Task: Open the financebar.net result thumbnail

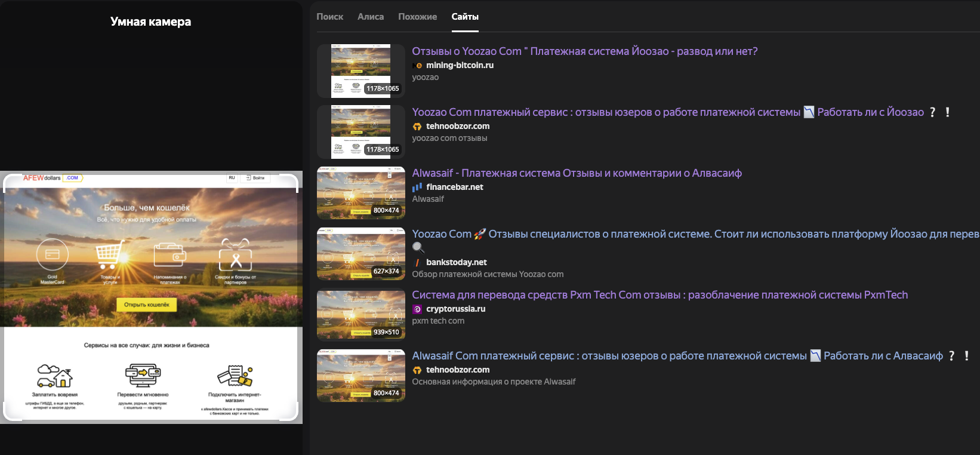Action: [361, 193]
